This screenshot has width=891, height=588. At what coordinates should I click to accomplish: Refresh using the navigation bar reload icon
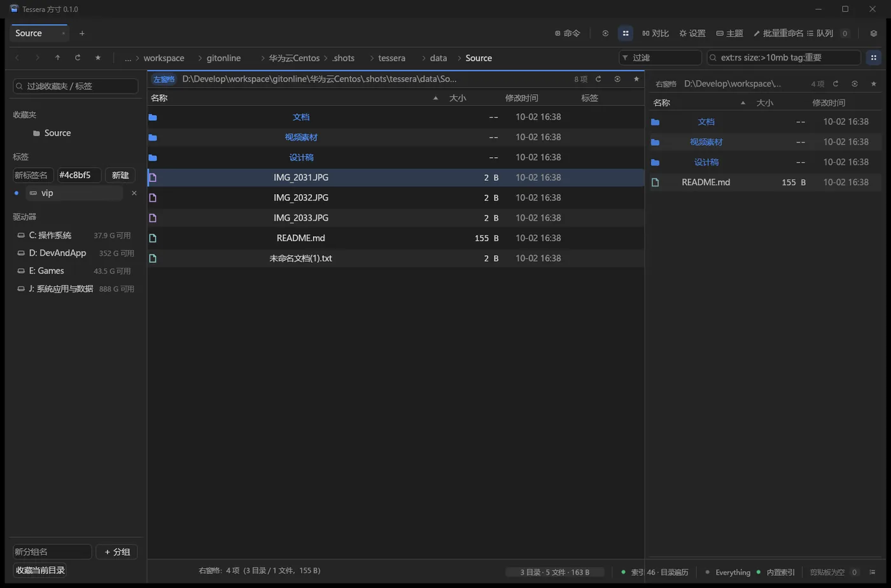(78, 57)
